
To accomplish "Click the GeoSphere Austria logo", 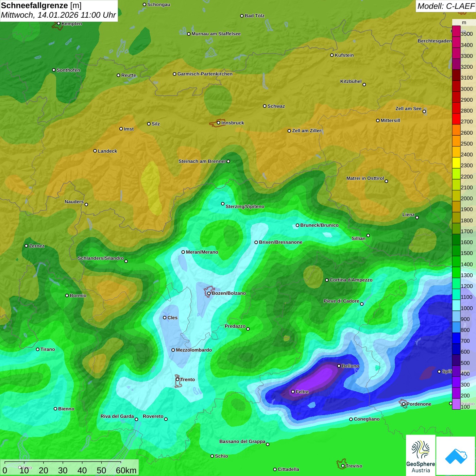I will [421, 456].
